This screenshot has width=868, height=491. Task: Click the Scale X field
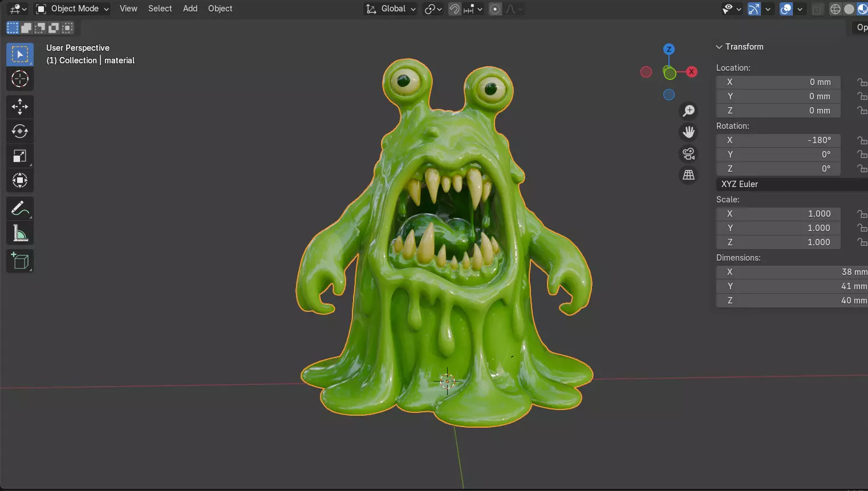tap(778, 214)
